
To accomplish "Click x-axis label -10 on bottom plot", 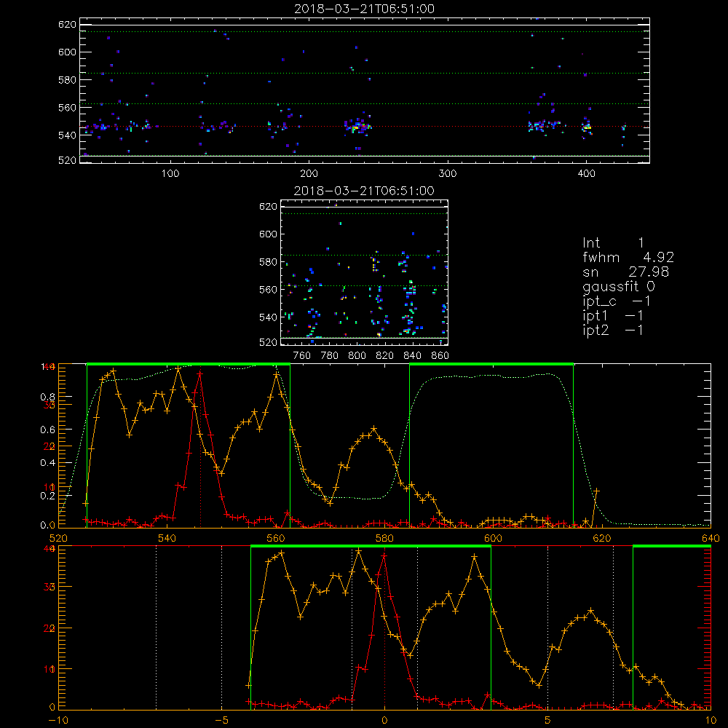I will tap(58, 721).
